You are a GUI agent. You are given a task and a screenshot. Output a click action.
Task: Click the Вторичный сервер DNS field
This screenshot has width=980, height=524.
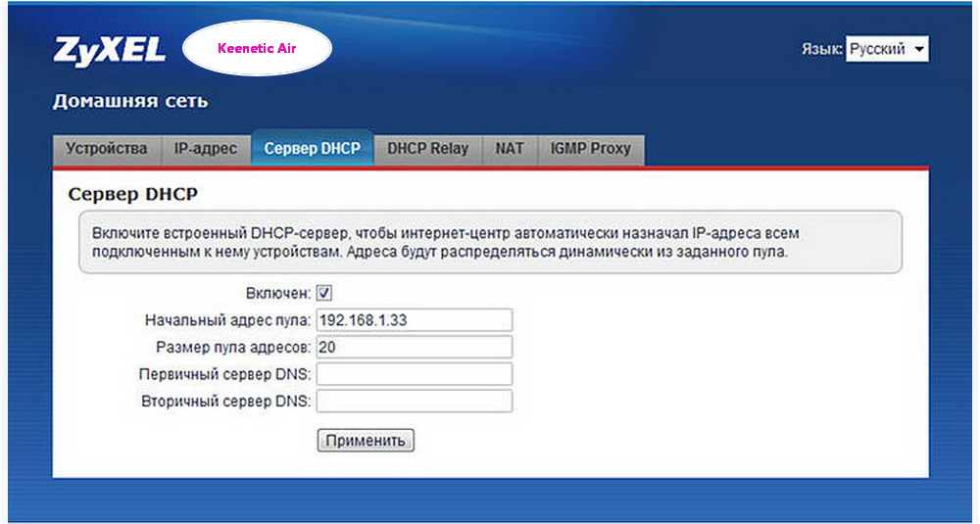(x=415, y=401)
